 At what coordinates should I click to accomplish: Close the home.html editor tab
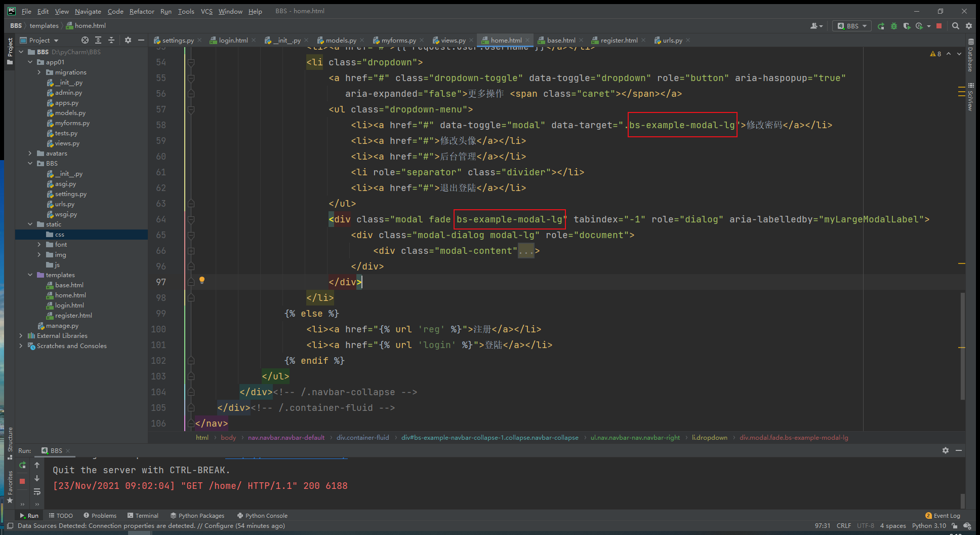[527, 40]
